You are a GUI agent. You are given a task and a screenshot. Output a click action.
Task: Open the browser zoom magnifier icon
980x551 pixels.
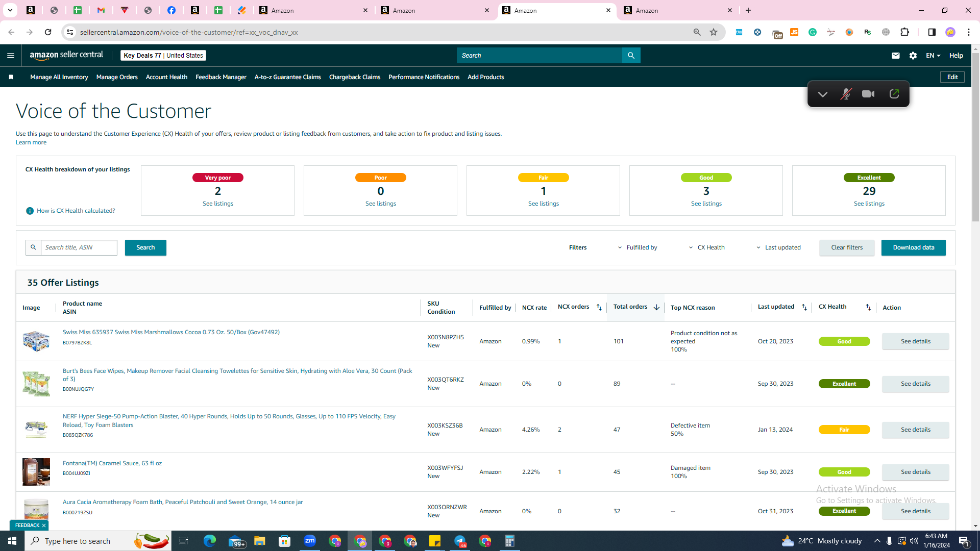tap(697, 32)
